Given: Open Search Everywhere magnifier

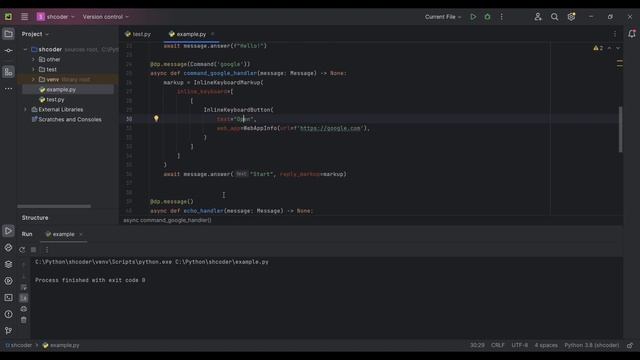Looking at the screenshot, I should [554, 17].
